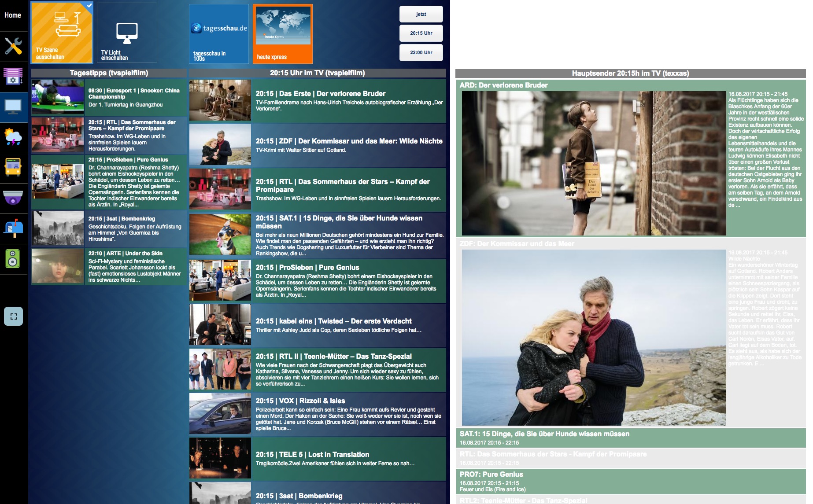Open the Snooker China Championship tip thumbnail

[58, 97]
